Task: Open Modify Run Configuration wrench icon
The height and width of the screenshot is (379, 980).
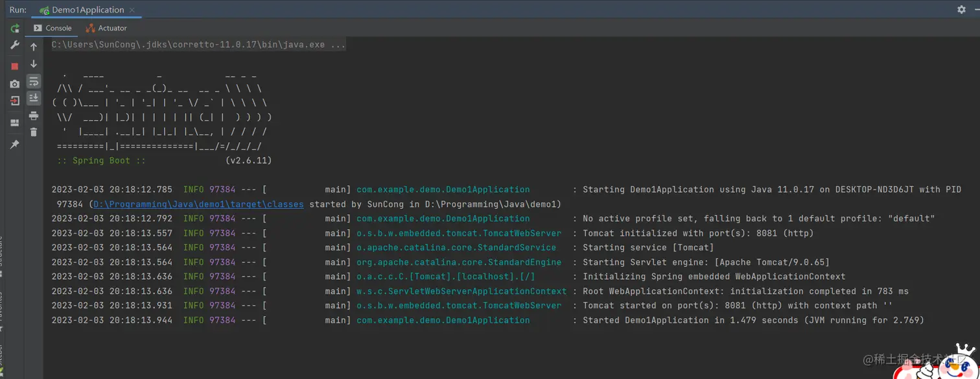Action: coord(15,45)
